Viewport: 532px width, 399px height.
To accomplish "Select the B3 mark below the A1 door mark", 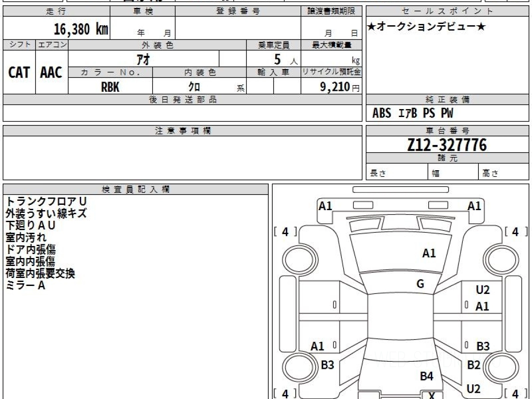I will click(x=327, y=365).
